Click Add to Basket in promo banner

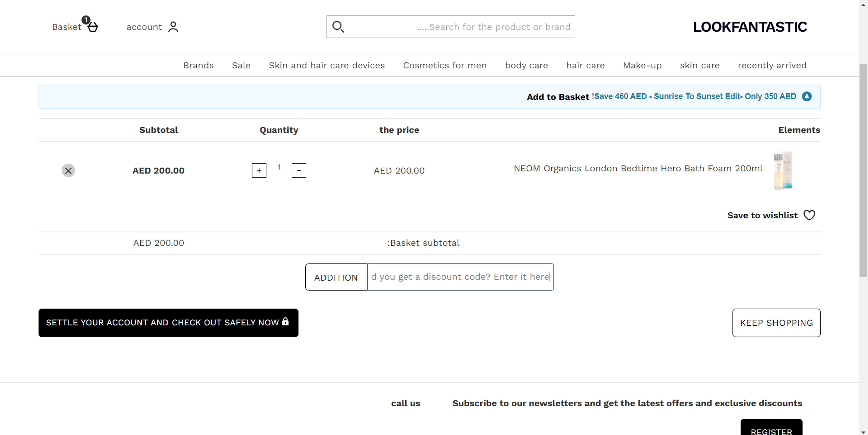pyautogui.click(x=558, y=97)
